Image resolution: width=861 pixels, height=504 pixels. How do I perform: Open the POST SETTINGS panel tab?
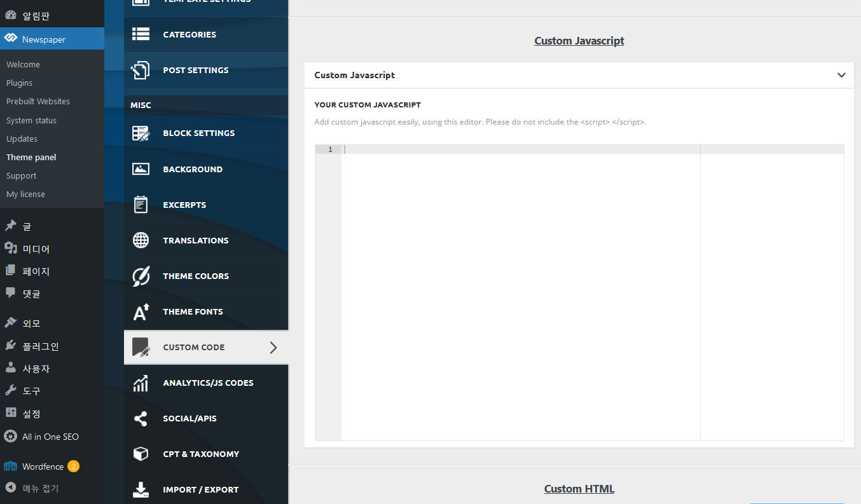coord(206,70)
